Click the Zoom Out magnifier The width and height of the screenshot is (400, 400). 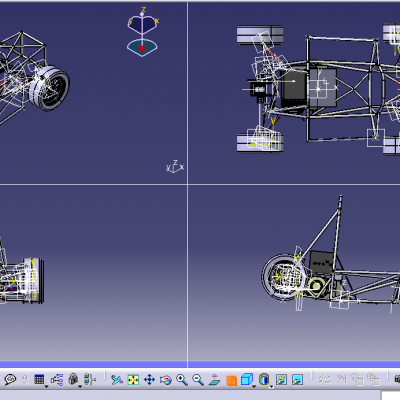click(x=198, y=380)
